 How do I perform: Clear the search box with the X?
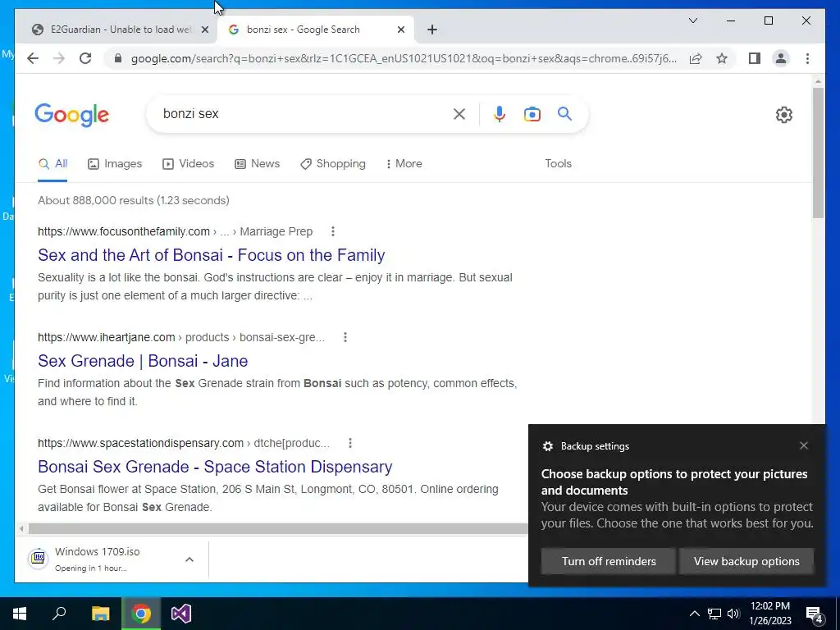pyautogui.click(x=459, y=113)
